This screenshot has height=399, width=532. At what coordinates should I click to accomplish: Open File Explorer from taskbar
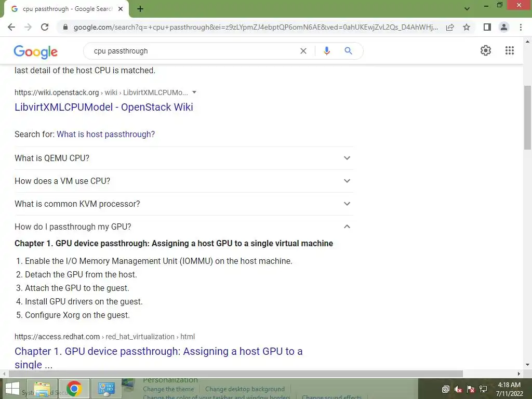tap(42, 389)
